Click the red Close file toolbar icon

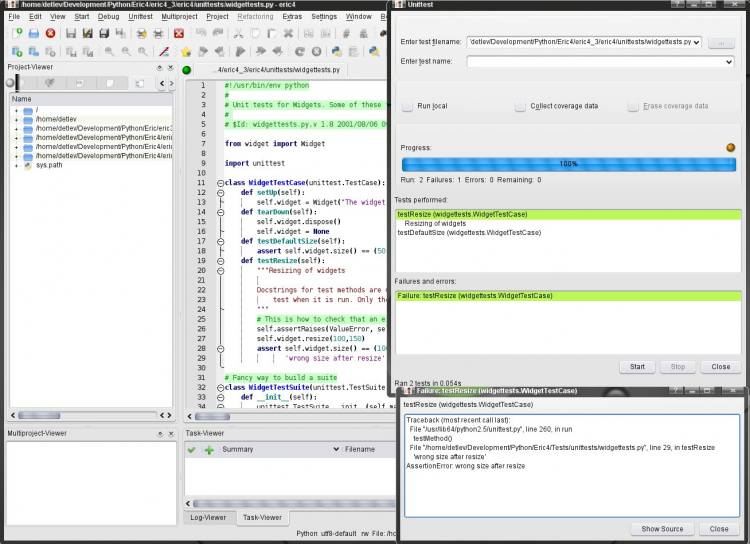pyautogui.click(x=50, y=34)
